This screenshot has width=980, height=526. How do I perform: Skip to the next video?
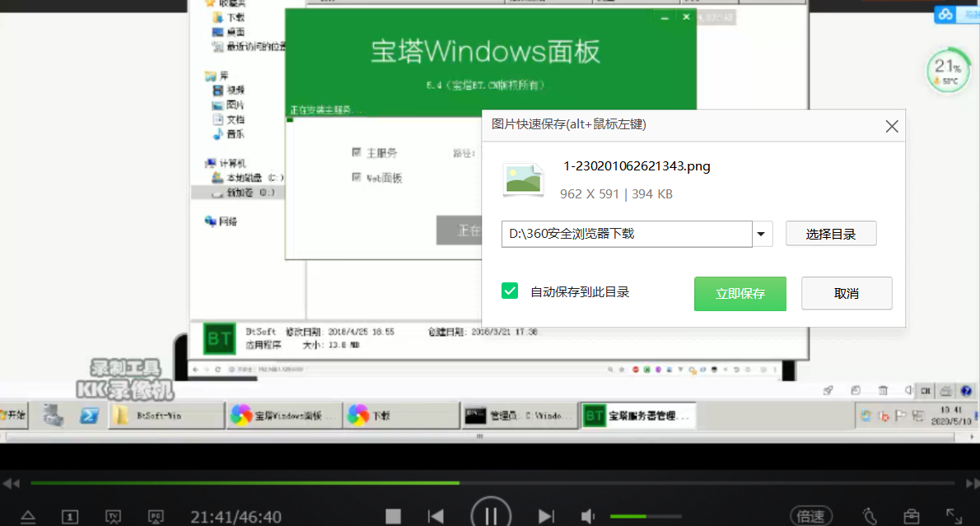(x=546, y=516)
